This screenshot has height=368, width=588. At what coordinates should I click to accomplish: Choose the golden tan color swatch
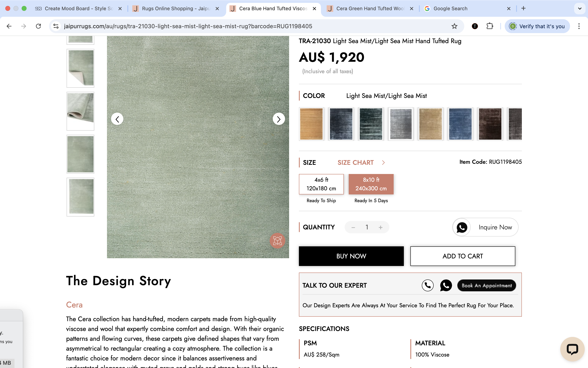(x=311, y=124)
